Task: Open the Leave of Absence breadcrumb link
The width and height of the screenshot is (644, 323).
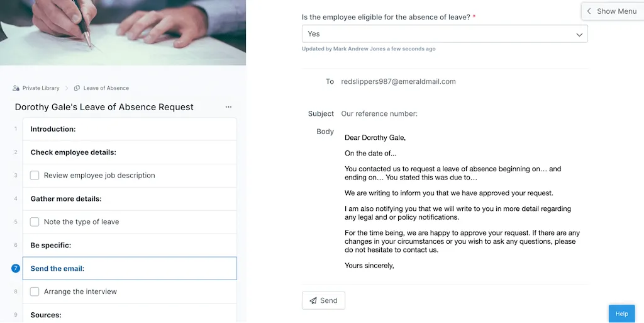Action: coord(106,88)
